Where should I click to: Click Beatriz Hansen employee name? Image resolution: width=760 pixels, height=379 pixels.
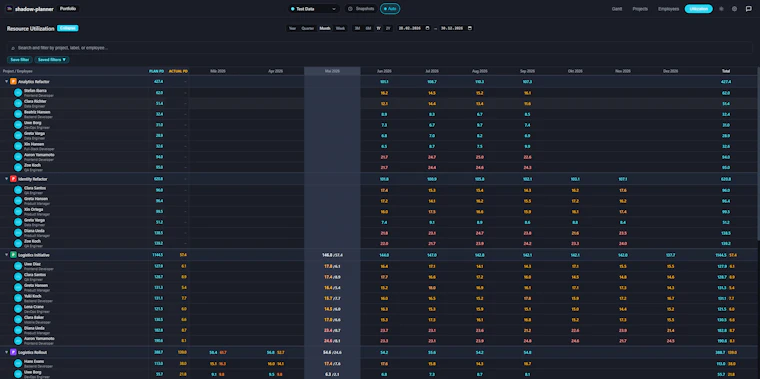(x=37, y=112)
